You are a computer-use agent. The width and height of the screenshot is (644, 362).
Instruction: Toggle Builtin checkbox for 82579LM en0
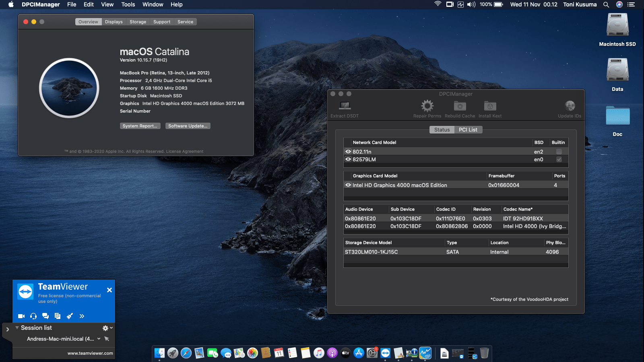pos(559,159)
